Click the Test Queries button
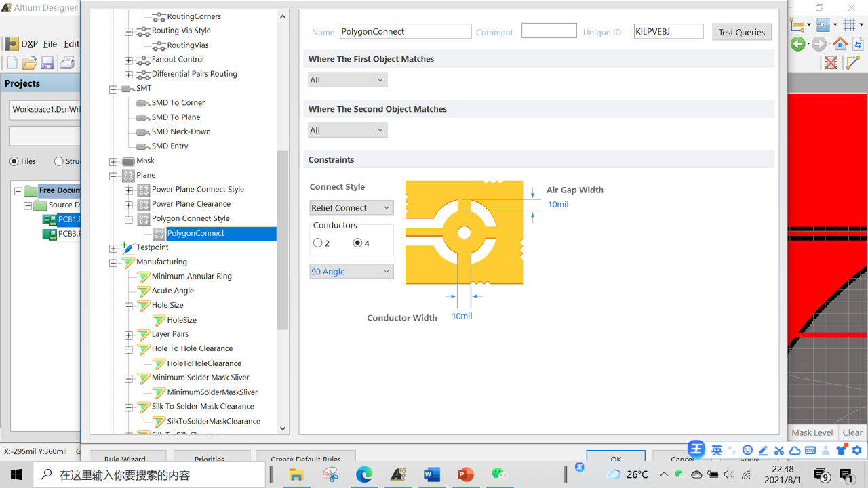Viewport: 868px width, 488px height. click(x=741, y=31)
